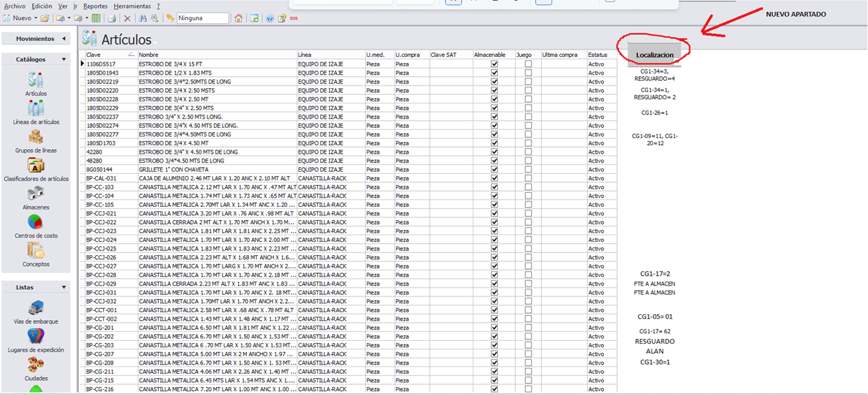The width and height of the screenshot is (868, 395).
Task: Toggle Juego checkbox for BP-CG-201
Action: click(528, 327)
